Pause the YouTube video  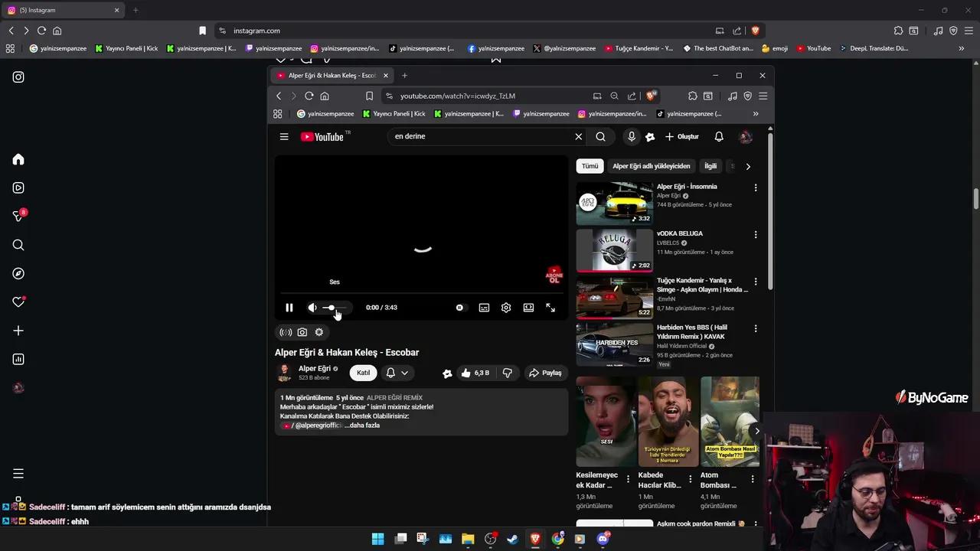coord(289,308)
